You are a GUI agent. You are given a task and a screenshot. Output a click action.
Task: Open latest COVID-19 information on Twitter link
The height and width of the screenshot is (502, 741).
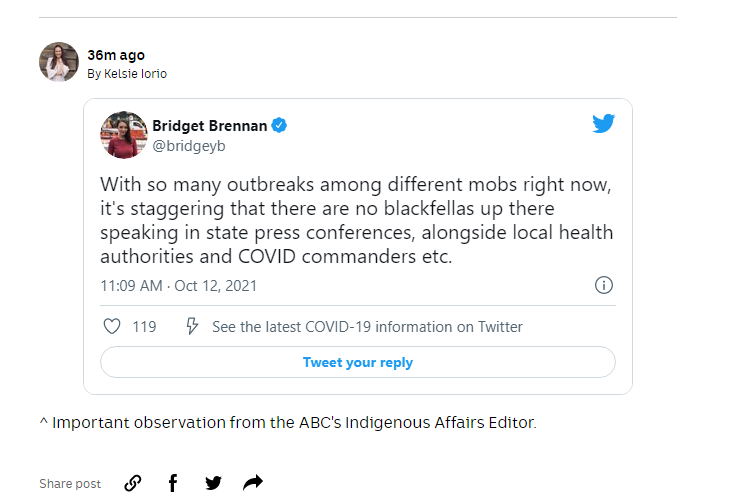pyautogui.click(x=367, y=326)
